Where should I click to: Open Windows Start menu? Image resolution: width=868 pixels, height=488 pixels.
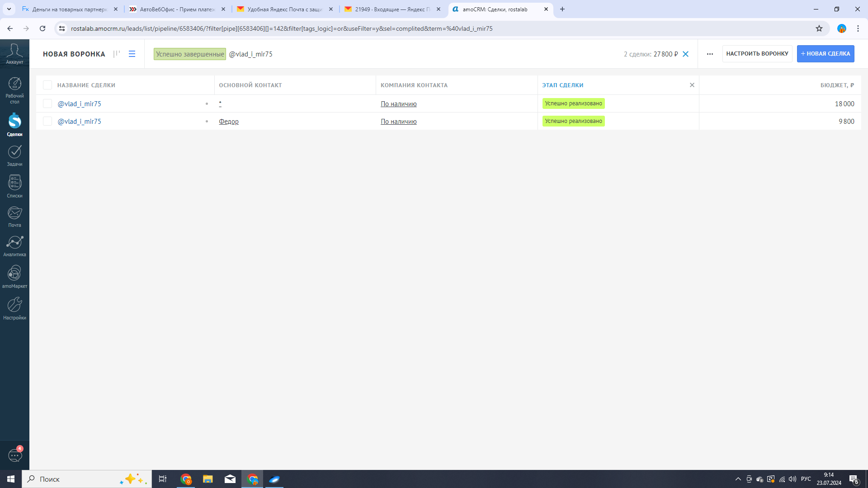(11, 479)
